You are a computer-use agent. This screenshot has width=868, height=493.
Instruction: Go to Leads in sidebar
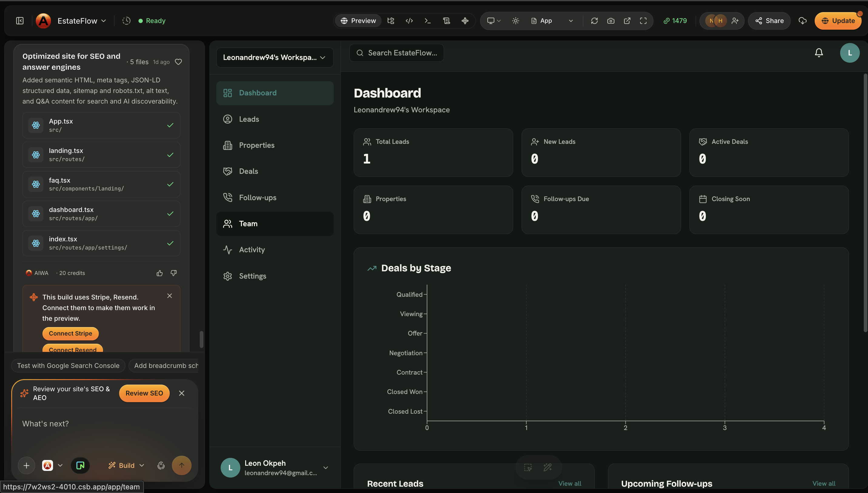pos(275,119)
